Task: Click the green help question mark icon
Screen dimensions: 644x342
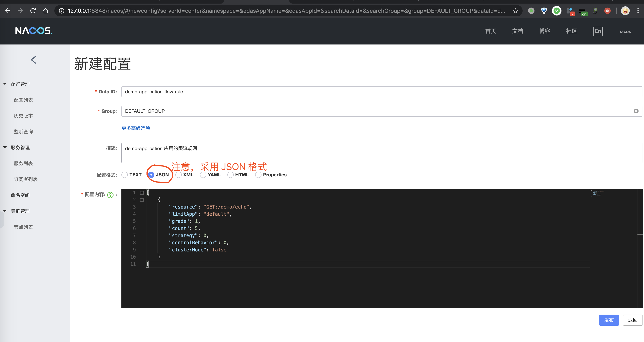Action: (110, 195)
